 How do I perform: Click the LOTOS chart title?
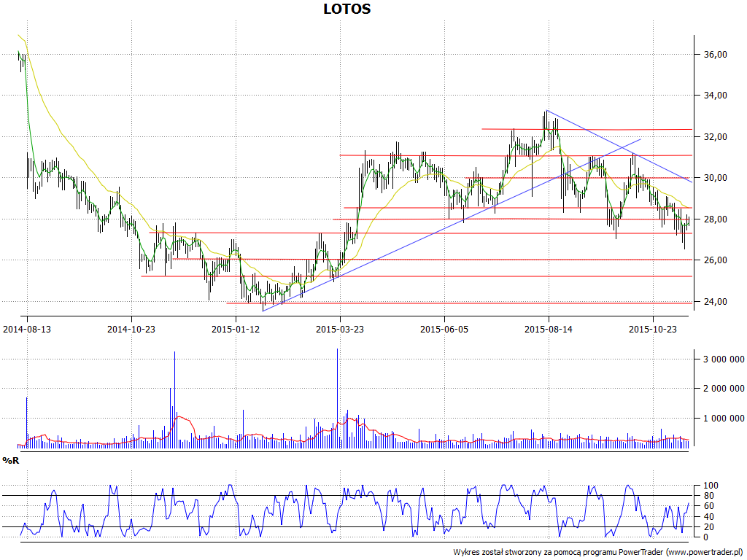[347, 9]
